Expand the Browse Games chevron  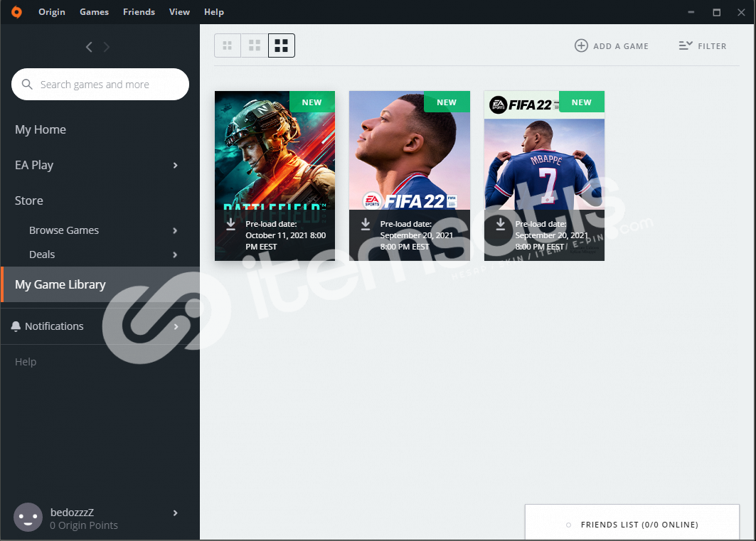pos(175,231)
